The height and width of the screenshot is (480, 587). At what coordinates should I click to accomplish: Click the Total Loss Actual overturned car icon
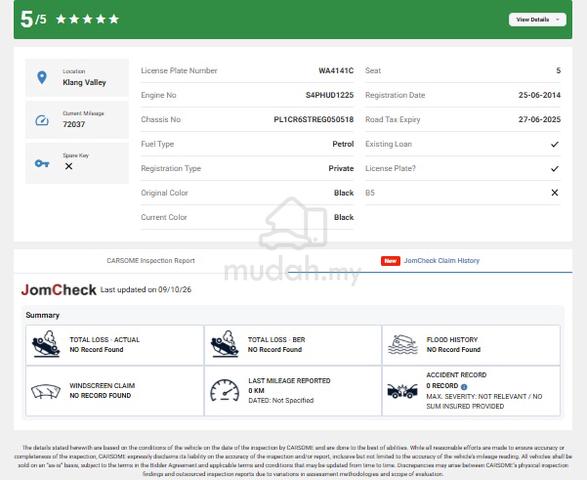46,343
